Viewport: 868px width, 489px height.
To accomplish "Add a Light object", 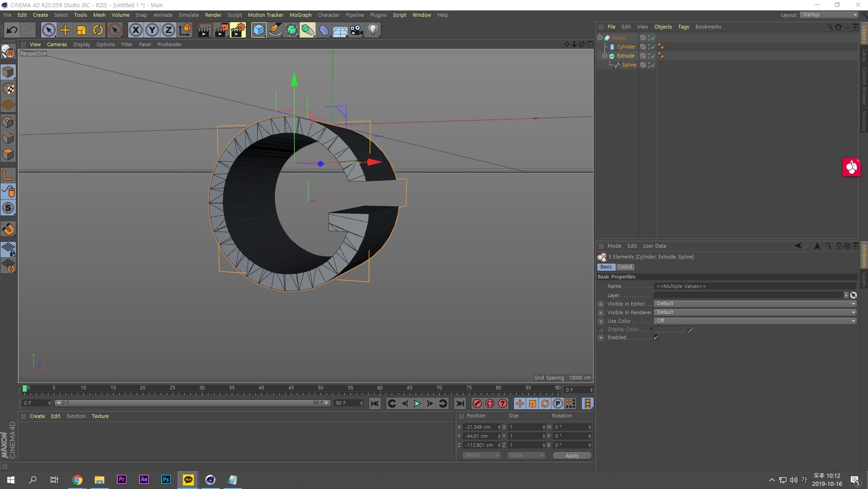I will pyautogui.click(x=373, y=30).
